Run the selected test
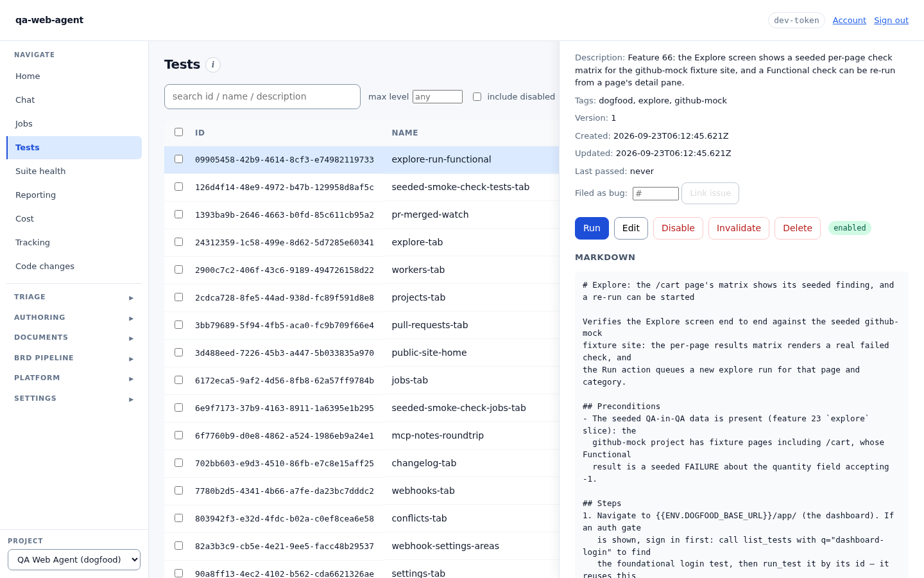 coord(592,228)
